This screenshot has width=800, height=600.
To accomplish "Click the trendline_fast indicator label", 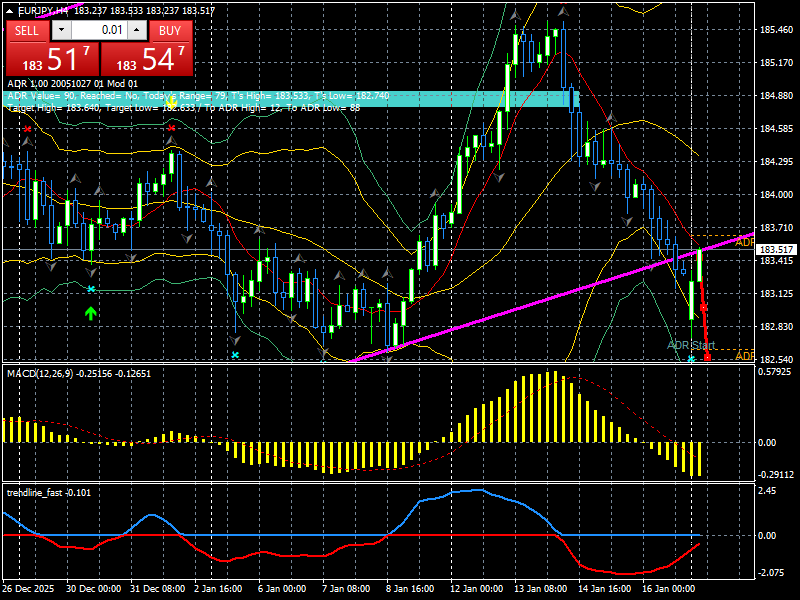I will [x=49, y=492].
